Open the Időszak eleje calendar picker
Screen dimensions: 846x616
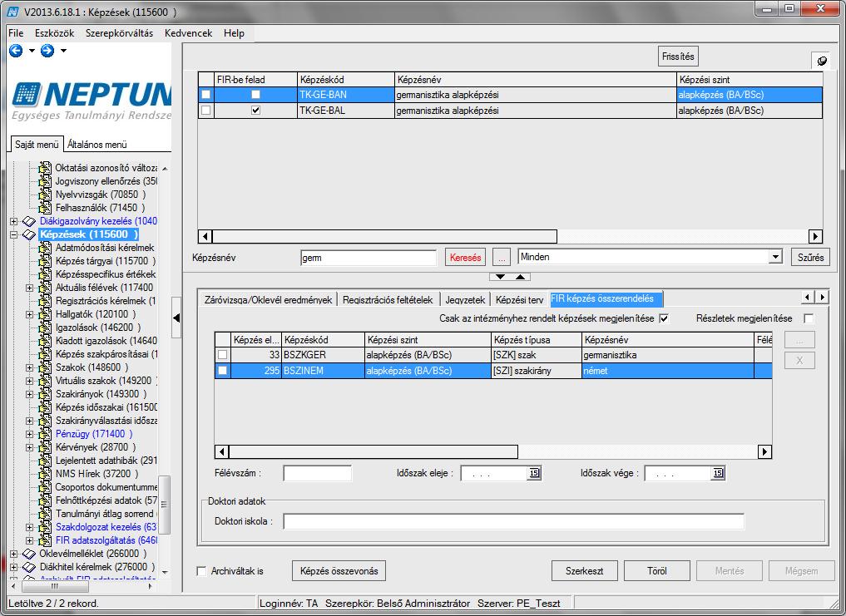pyautogui.click(x=534, y=473)
